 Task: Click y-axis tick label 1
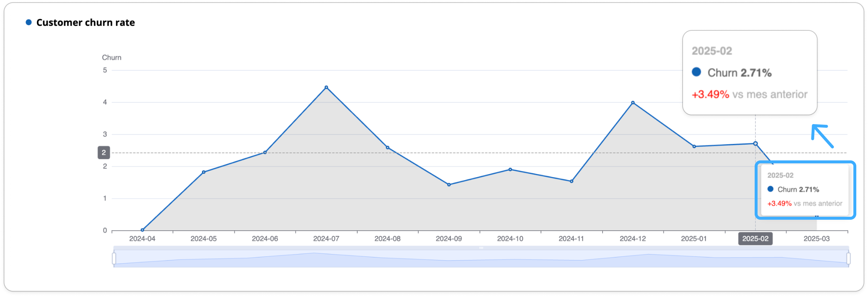click(105, 198)
